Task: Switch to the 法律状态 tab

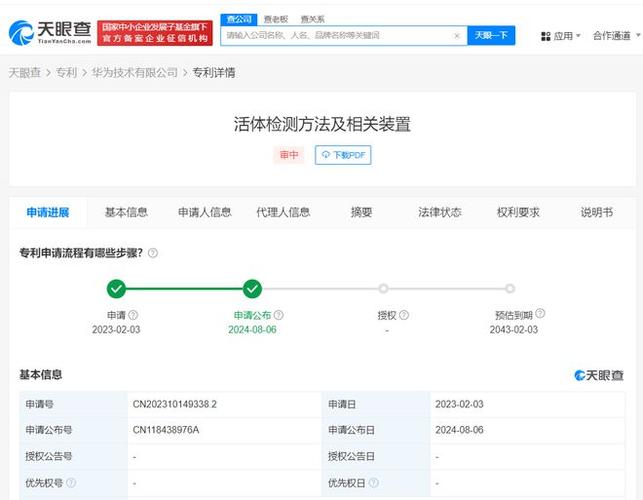Action: pyautogui.click(x=440, y=212)
